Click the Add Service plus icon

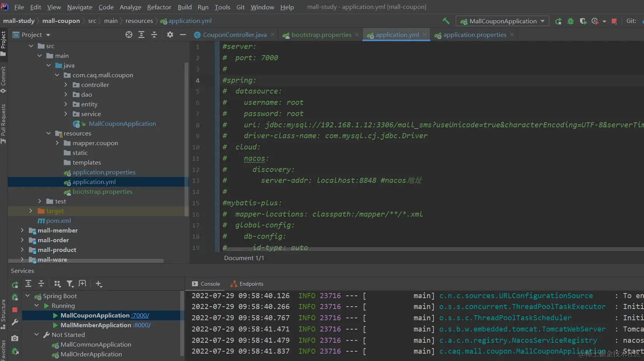click(99, 284)
